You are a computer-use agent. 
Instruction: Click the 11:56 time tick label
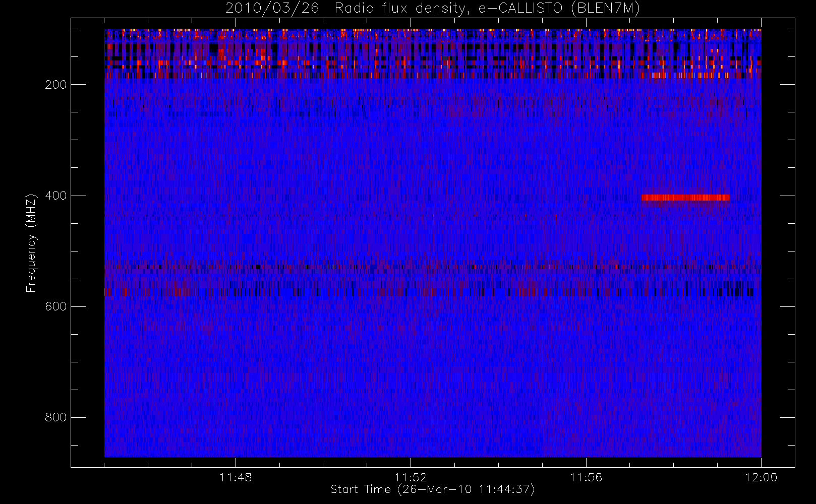(586, 477)
